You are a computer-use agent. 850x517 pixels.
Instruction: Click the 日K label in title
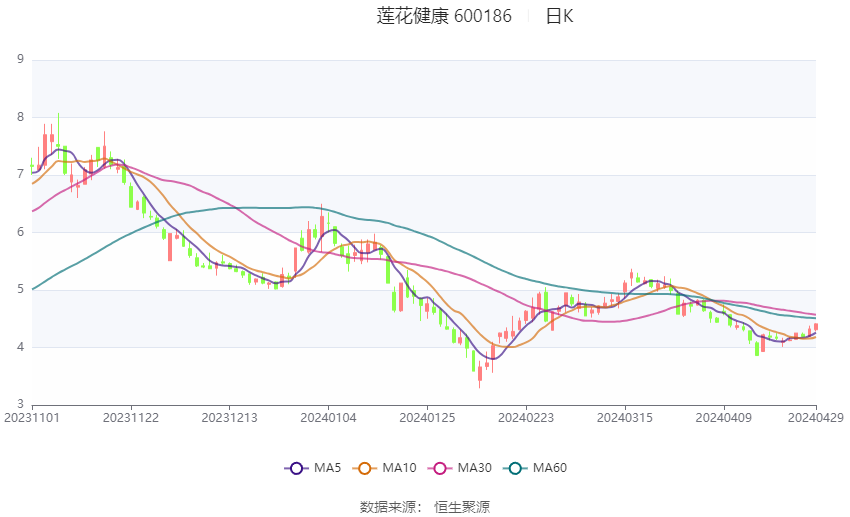tap(559, 16)
